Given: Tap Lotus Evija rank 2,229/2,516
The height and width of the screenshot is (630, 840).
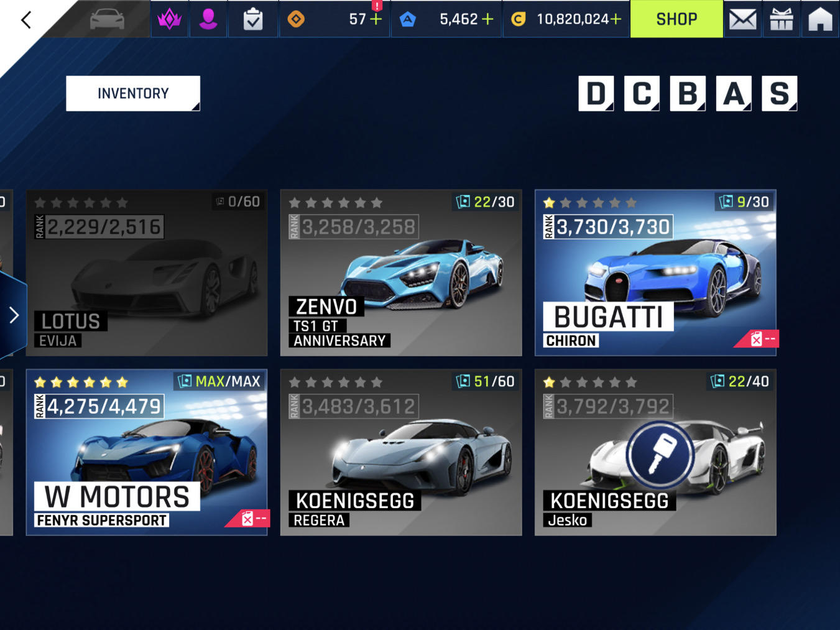Looking at the screenshot, I should pos(99,227).
